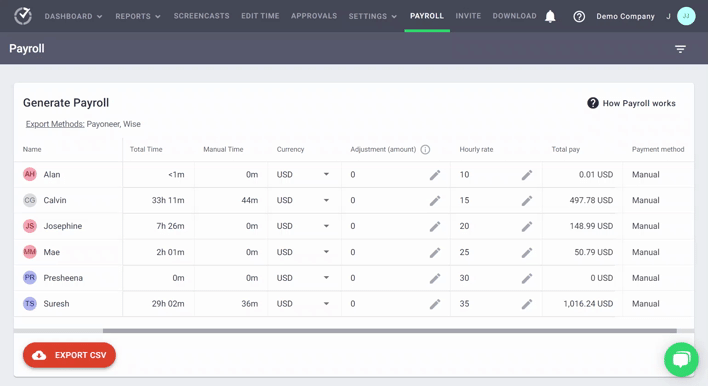Edit Mae's adjustment amount pencil

pyautogui.click(x=435, y=252)
